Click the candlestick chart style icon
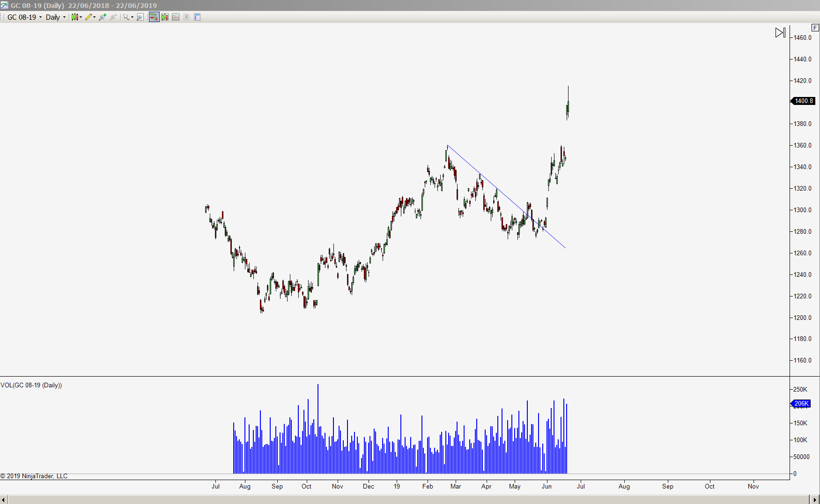This screenshot has height=504, width=820. coord(74,17)
